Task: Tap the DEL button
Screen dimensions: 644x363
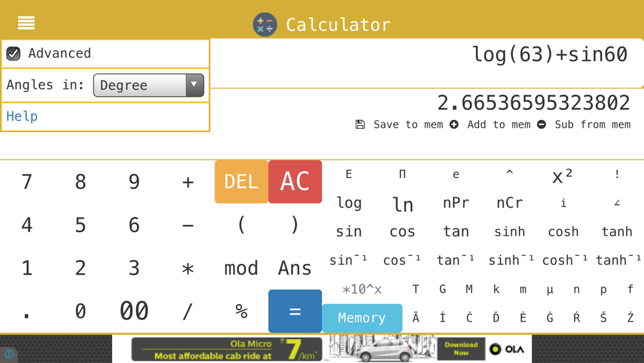Action: pyautogui.click(x=241, y=181)
